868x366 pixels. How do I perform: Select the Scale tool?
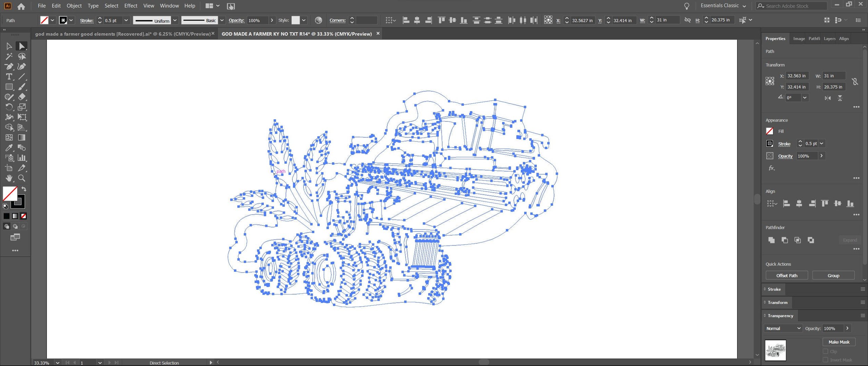click(22, 107)
